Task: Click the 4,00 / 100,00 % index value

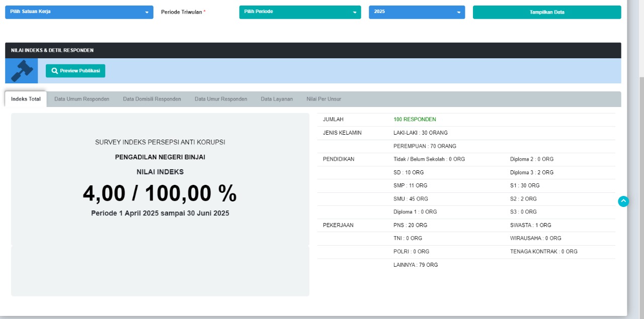Action: [159, 193]
